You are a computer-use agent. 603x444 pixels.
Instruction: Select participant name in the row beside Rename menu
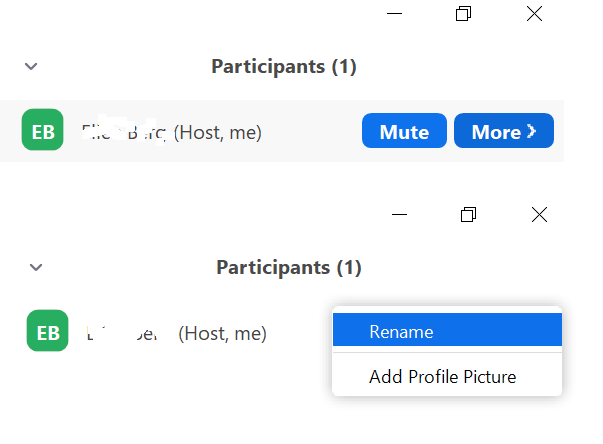point(122,333)
